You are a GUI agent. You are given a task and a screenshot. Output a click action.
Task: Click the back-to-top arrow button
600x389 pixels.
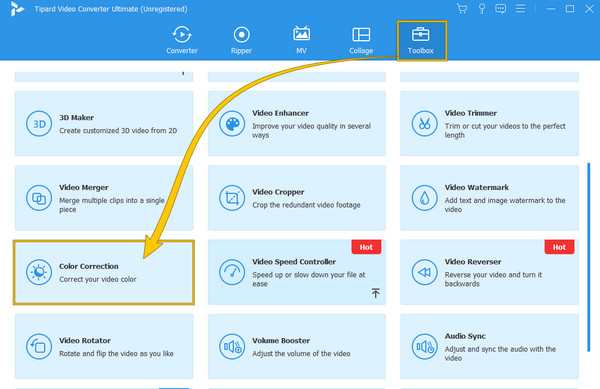[375, 293]
